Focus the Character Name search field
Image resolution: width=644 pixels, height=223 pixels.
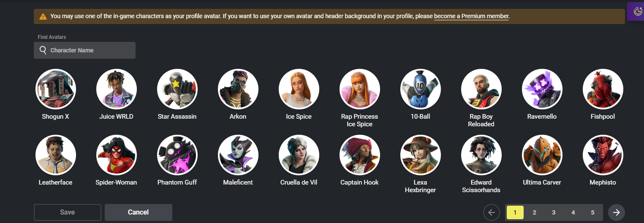84,50
